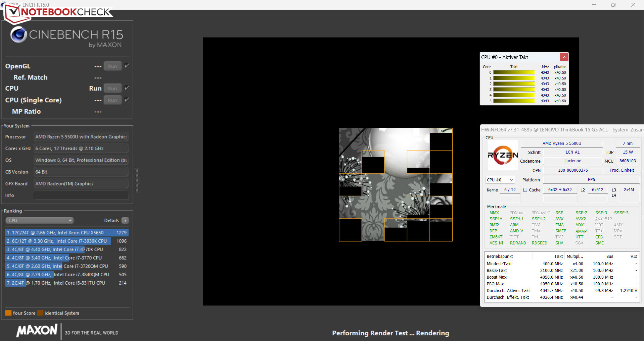Click the Run button for CPU Single Core
This screenshot has width=644, height=341.
(112, 100)
